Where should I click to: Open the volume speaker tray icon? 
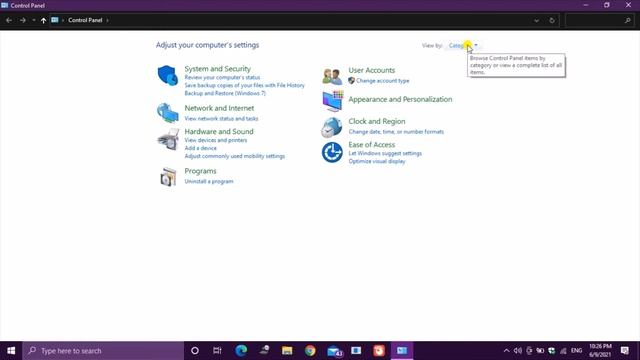pyautogui.click(x=518, y=351)
